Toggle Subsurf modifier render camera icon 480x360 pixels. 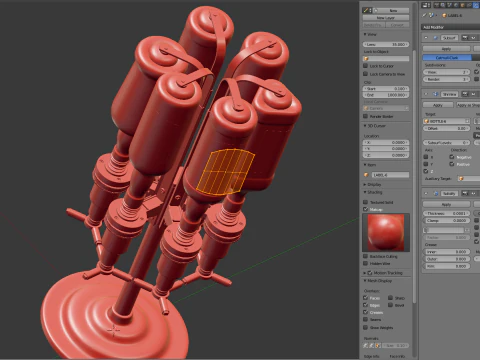[x=465, y=38]
